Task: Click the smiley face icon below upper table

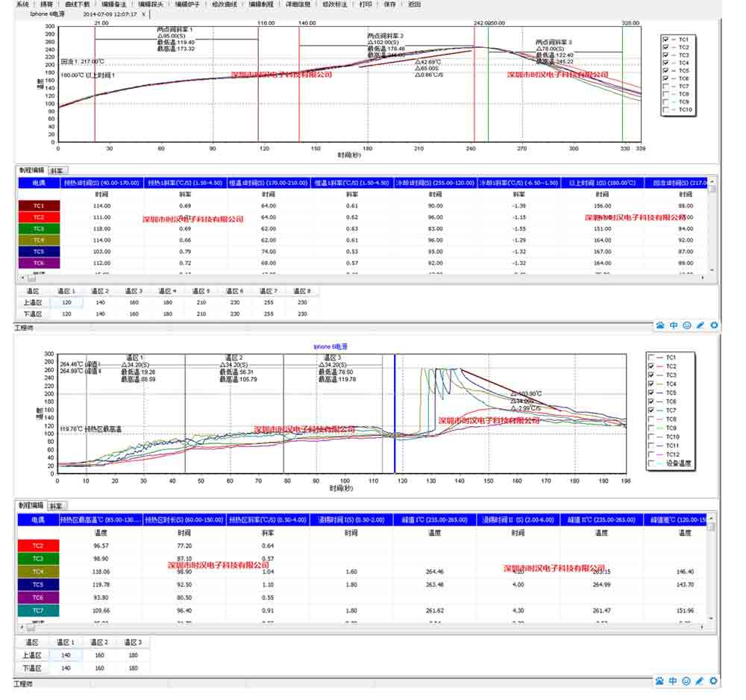Action: point(687,325)
